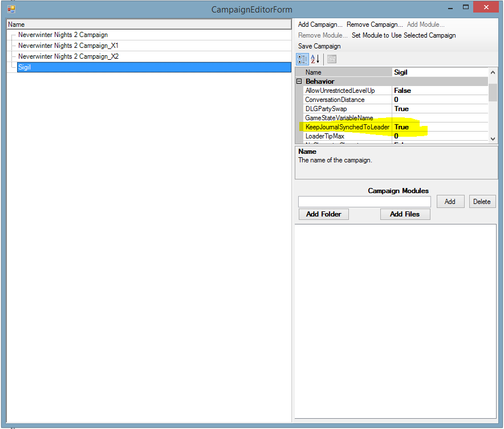Click the Add button for campaign modules
Viewport: 504px width, 429px height.
coord(450,202)
